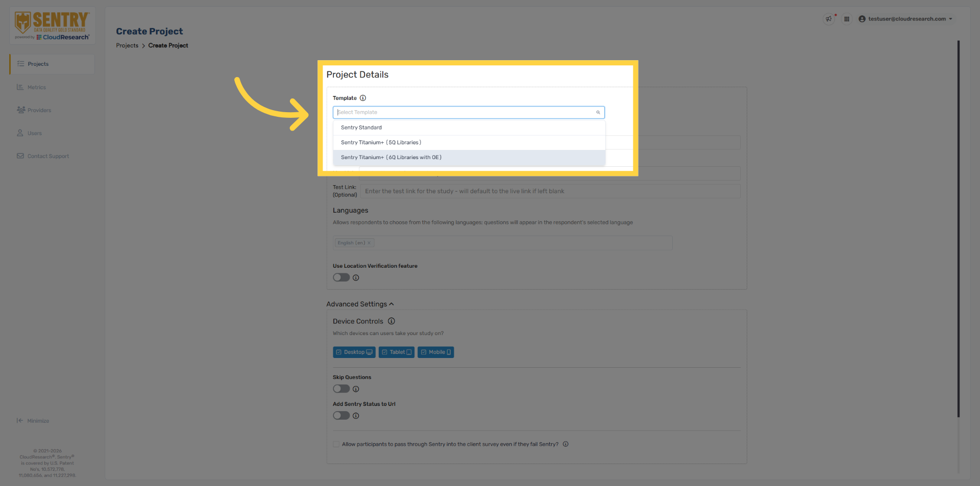Click the Template info icon
The height and width of the screenshot is (486, 980).
[363, 98]
